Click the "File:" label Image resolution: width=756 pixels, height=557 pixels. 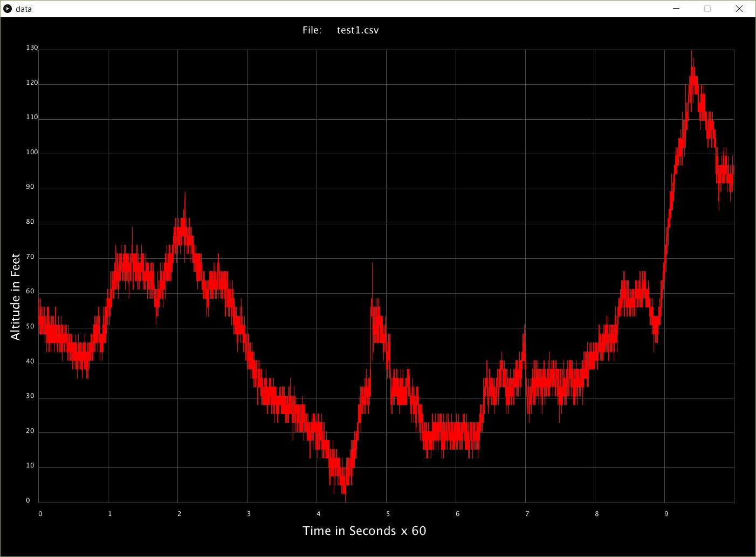click(x=312, y=30)
